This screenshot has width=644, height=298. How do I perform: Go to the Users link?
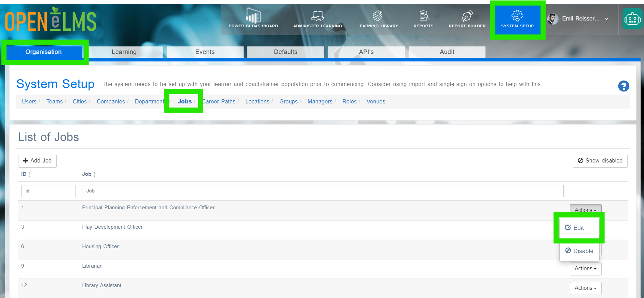(x=29, y=101)
